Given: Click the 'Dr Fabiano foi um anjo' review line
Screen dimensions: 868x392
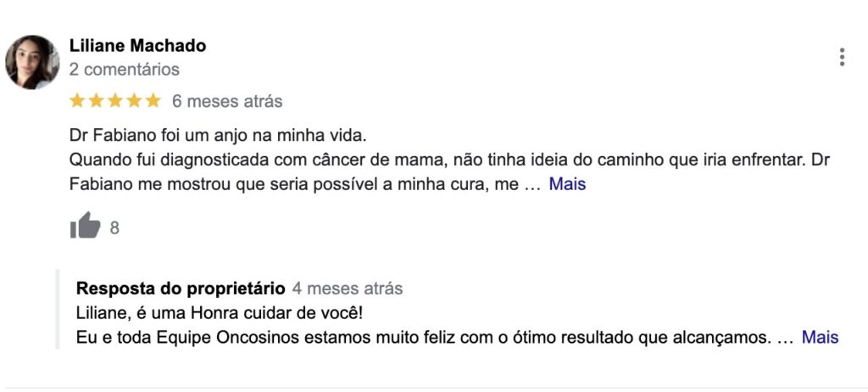Looking at the screenshot, I should click(x=218, y=135).
